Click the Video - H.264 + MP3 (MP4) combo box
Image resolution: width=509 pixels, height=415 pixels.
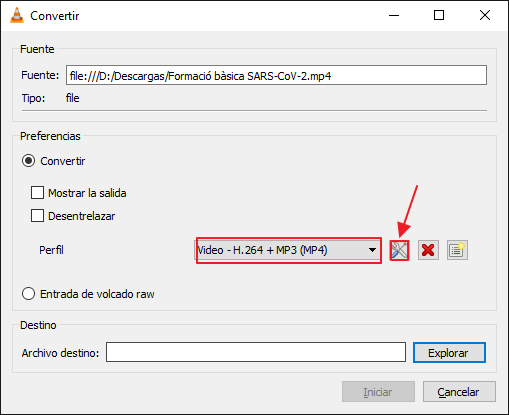click(x=288, y=250)
